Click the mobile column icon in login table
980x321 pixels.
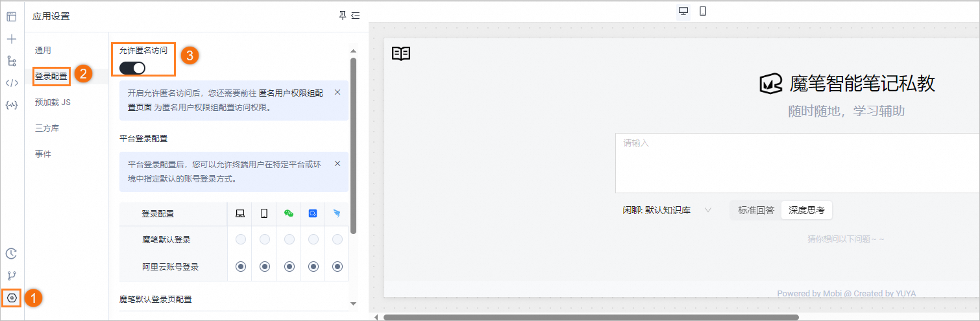click(x=264, y=213)
